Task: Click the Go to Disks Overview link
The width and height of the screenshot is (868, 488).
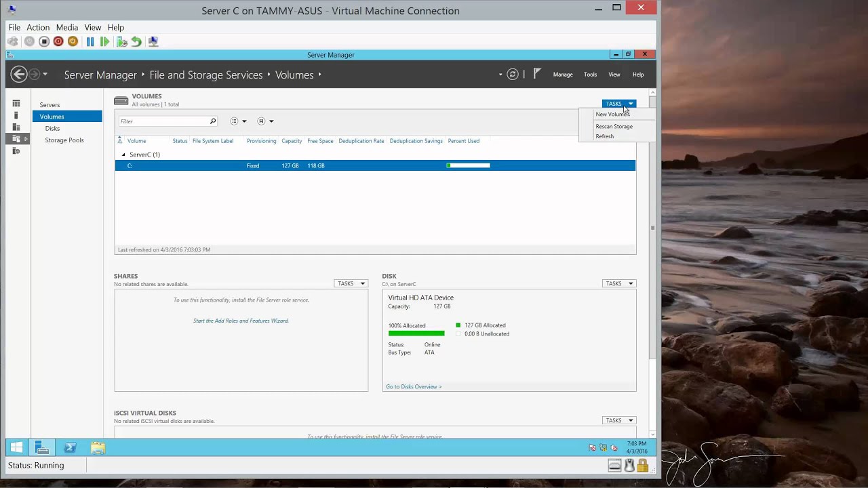Action: (x=414, y=386)
